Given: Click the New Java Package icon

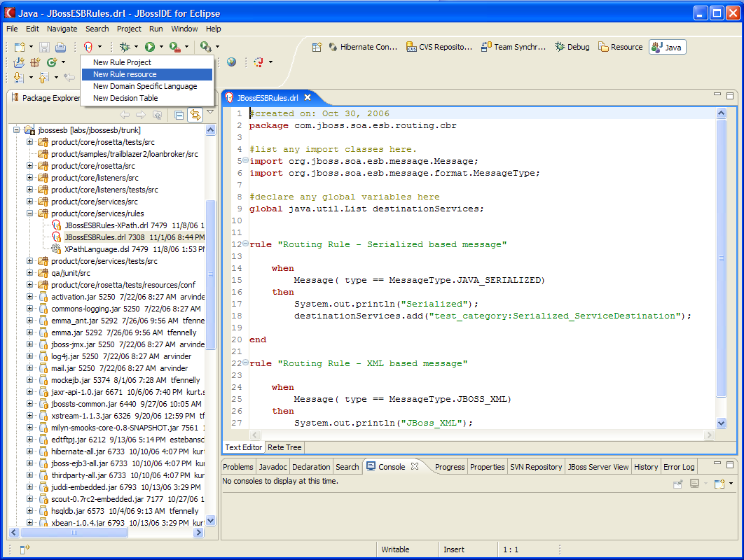Looking at the screenshot, I should pos(36,62).
